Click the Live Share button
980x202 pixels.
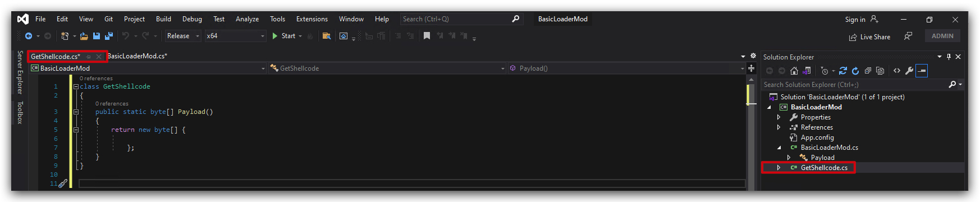coord(869,37)
